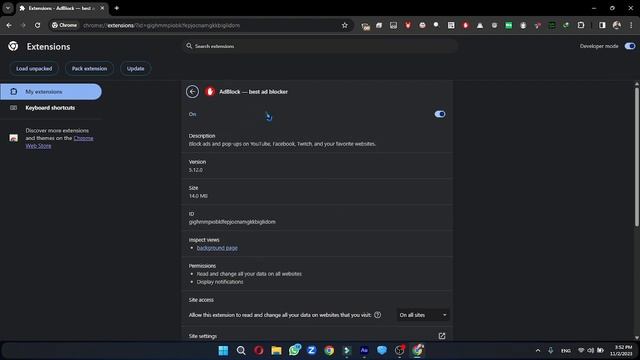Click the Chrome Extensions logo
This screenshot has width=640, height=360.
click(13, 46)
